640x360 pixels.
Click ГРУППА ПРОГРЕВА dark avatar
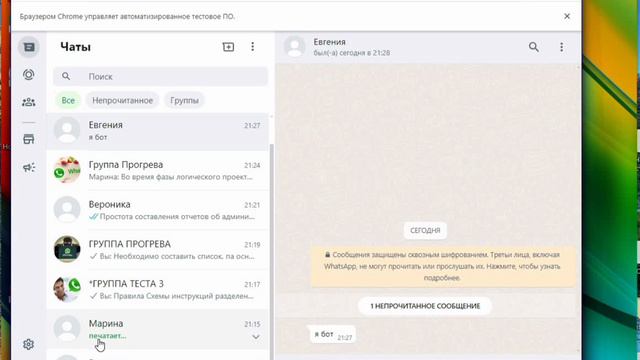pyautogui.click(x=67, y=249)
